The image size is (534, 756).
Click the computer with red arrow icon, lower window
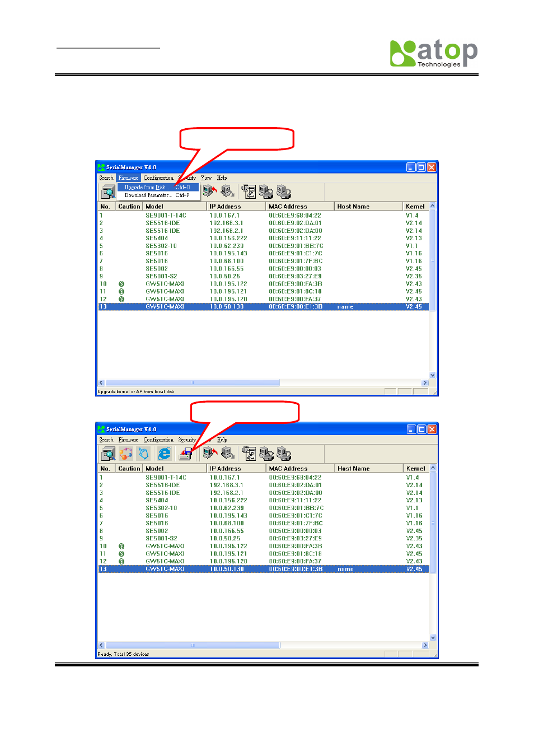click(x=210, y=453)
